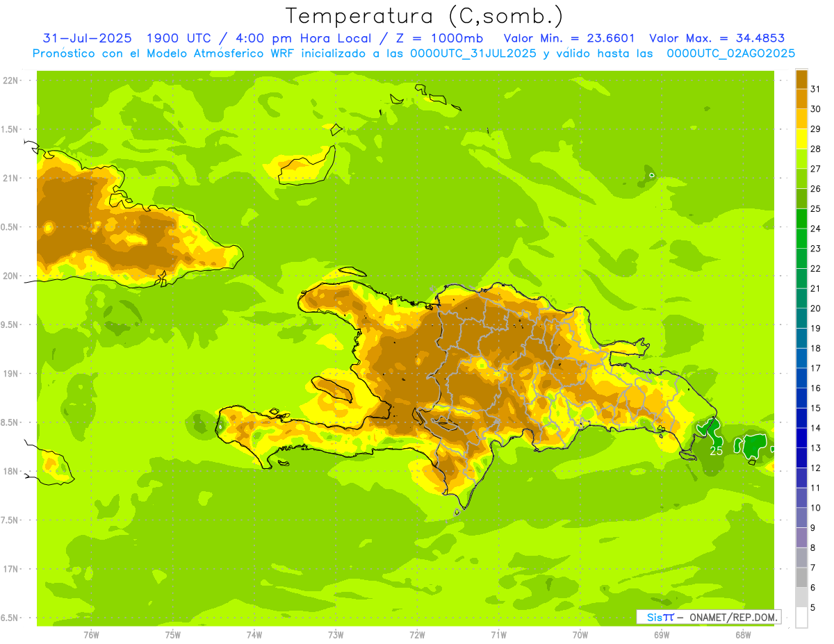Click the '70W' longitude axis label

click(580, 635)
